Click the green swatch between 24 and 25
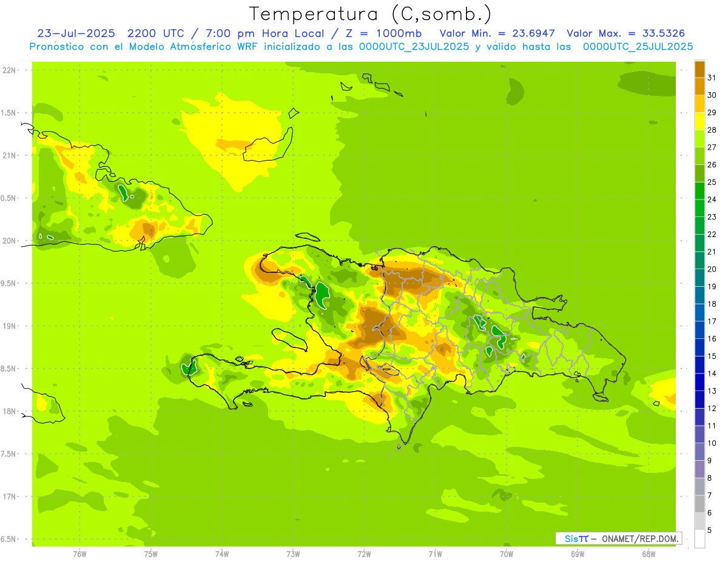Viewport: 728px width, 562px height. pos(699,191)
